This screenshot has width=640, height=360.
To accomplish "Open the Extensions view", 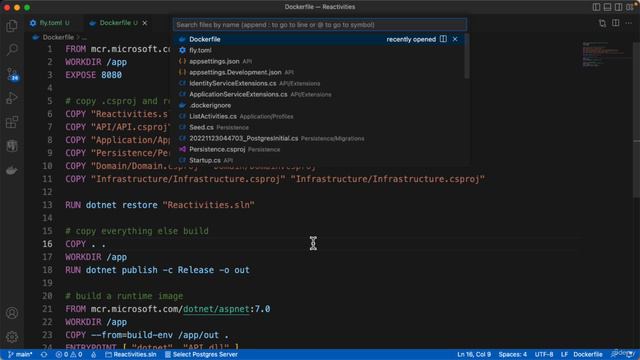I will click(x=12, y=122).
